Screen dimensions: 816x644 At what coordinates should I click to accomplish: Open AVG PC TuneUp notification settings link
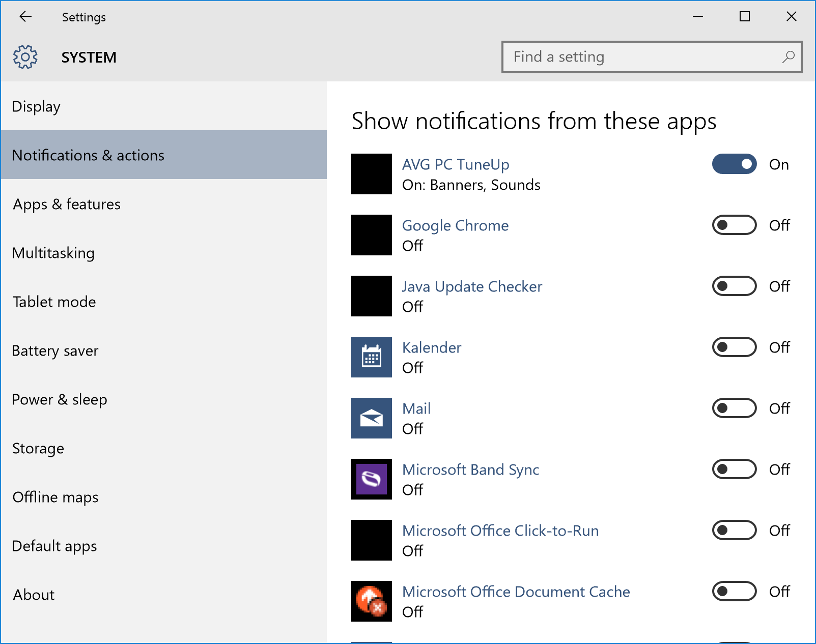point(456,164)
